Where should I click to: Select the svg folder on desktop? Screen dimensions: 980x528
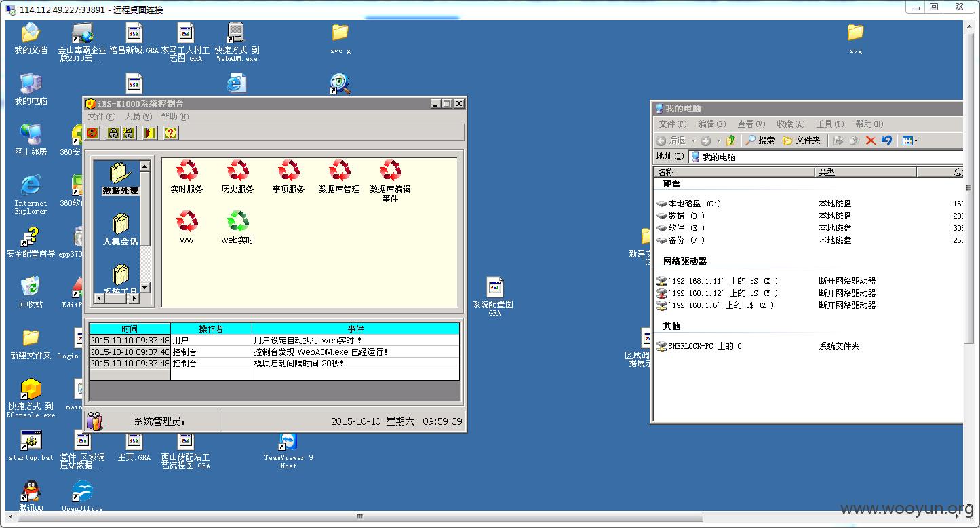coord(856,39)
